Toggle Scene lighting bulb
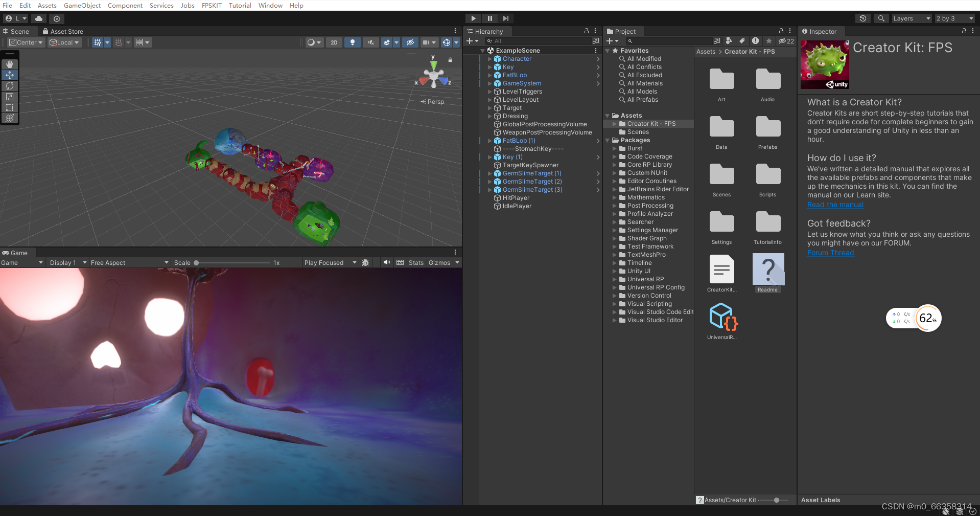This screenshot has height=516, width=980. click(353, 42)
